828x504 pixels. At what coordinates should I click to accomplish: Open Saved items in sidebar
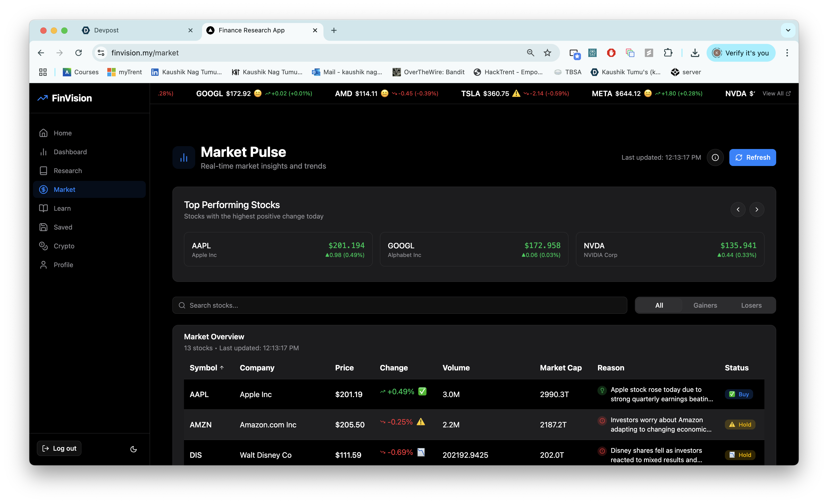tap(63, 227)
